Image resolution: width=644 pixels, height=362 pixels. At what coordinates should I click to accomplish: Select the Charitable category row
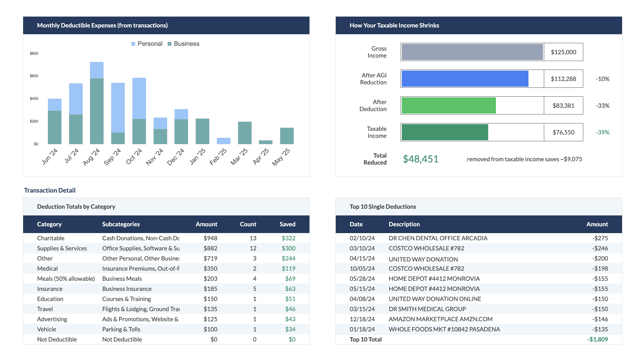tap(51, 238)
